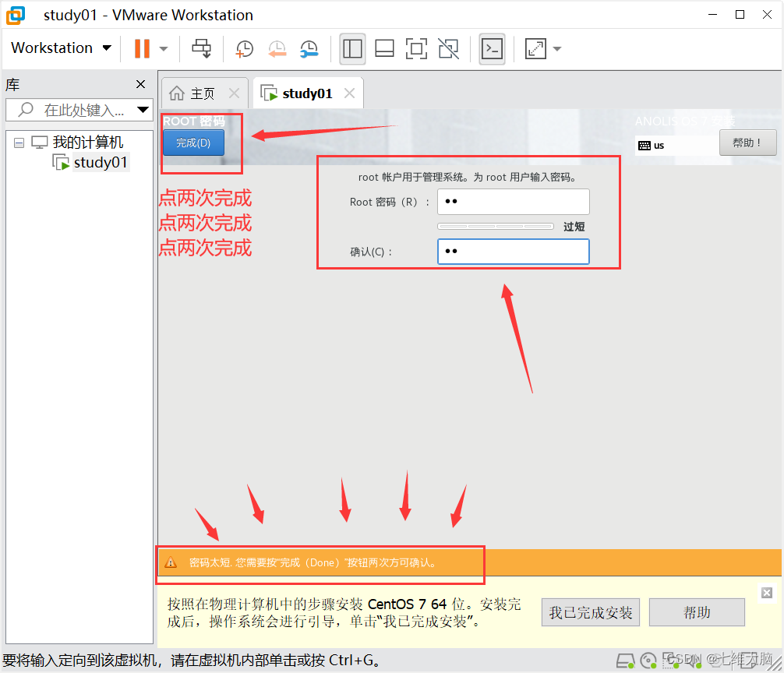This screenshot has height=673, width=784.
Task: Pause the running virtual machine
Action: click(142, 48)
